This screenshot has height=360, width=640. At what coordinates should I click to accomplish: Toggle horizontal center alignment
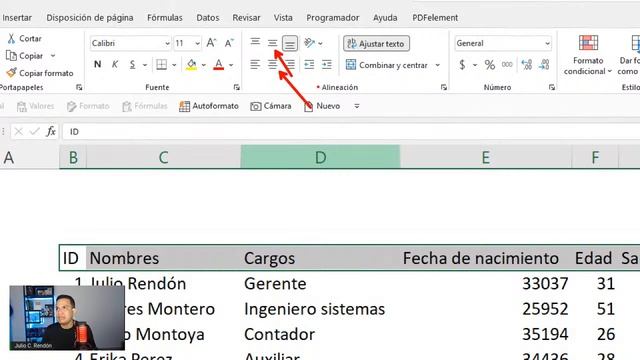point(272,64)
